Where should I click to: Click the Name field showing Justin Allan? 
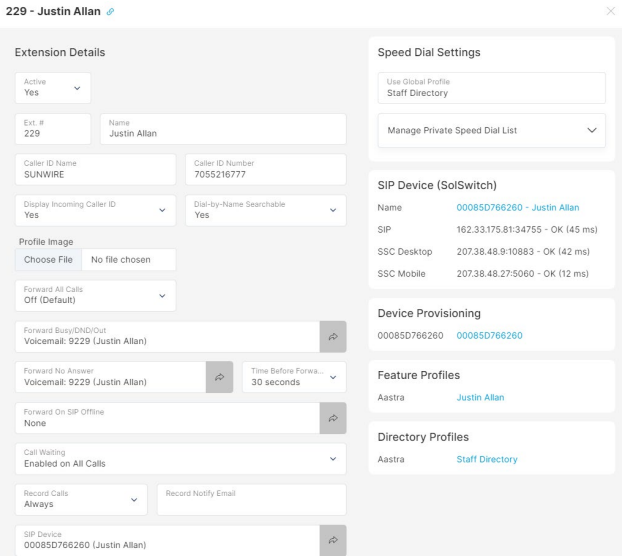pyautogui.click(x=223, y=129)
